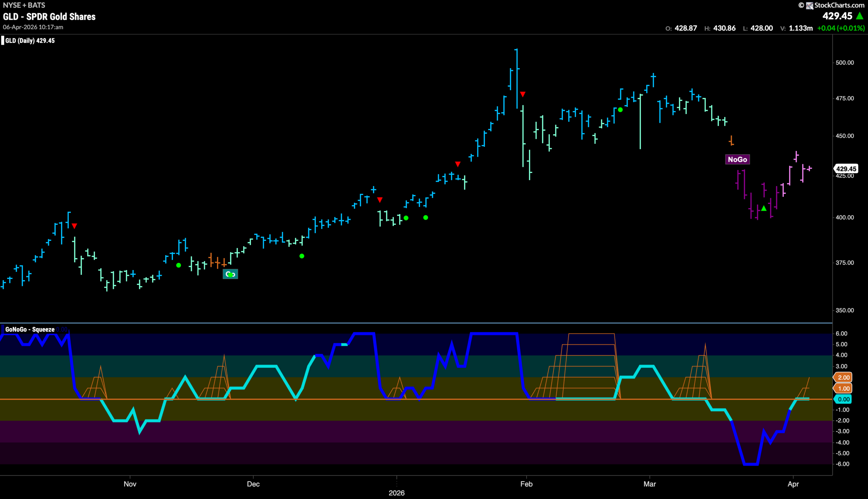Click the Dec label on time axis

[253, 484]
